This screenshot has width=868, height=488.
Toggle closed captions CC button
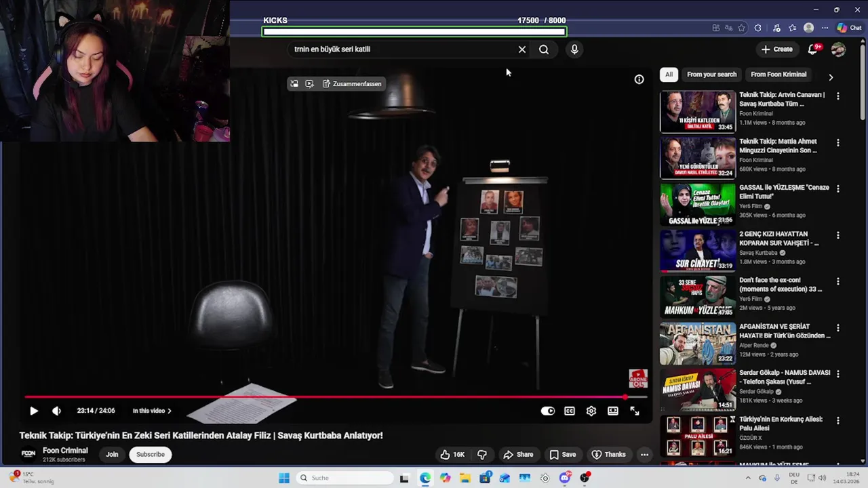coord(570,411)
